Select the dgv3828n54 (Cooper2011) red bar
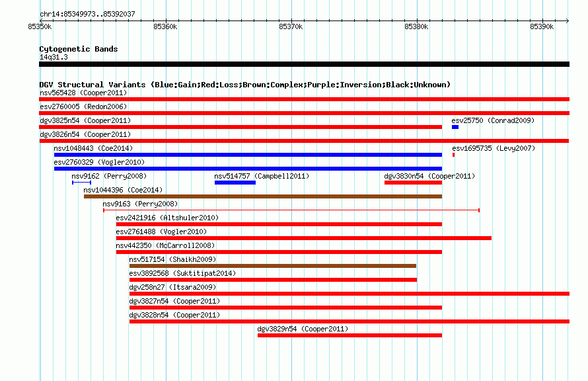This screenshot has height=381, width=588. [349, 321]
